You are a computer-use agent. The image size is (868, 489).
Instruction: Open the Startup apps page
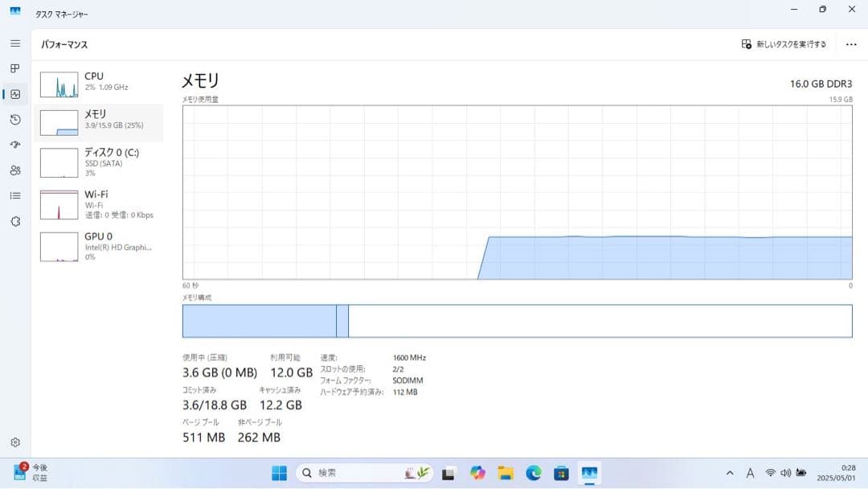tap(14, 146)
